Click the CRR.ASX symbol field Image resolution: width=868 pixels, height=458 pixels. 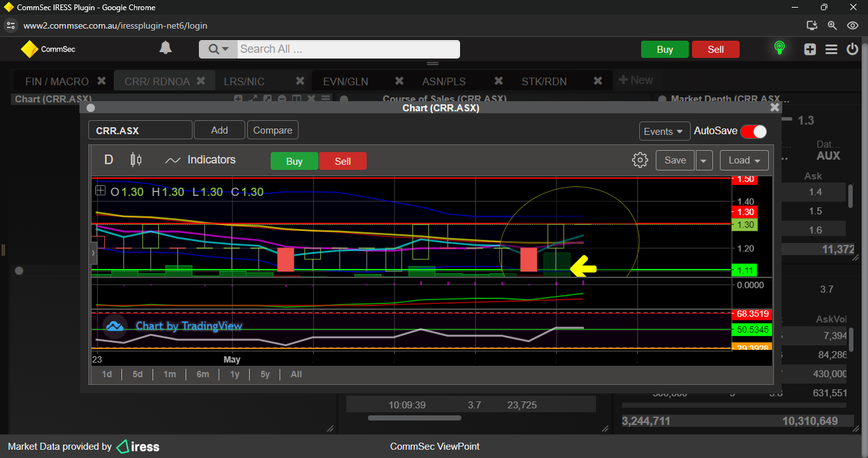pyautogui.click(x=140, y=130)
